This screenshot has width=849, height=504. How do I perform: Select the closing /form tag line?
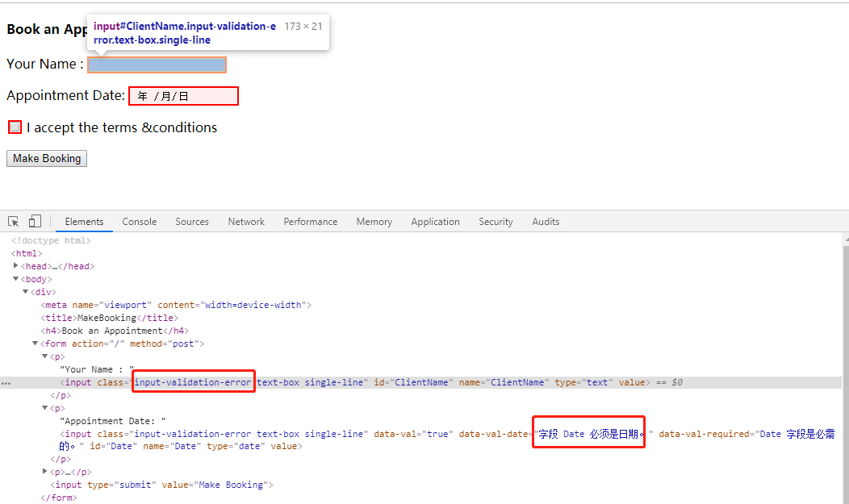click(x=58, y=498)
